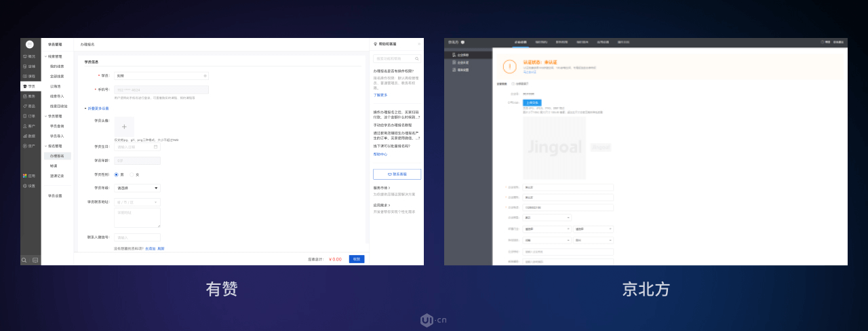Viewport: 868px width, 331px height.
Task: Collapse the 帮助和客服 panel with double-arrow icon
Action: point(418,44)
